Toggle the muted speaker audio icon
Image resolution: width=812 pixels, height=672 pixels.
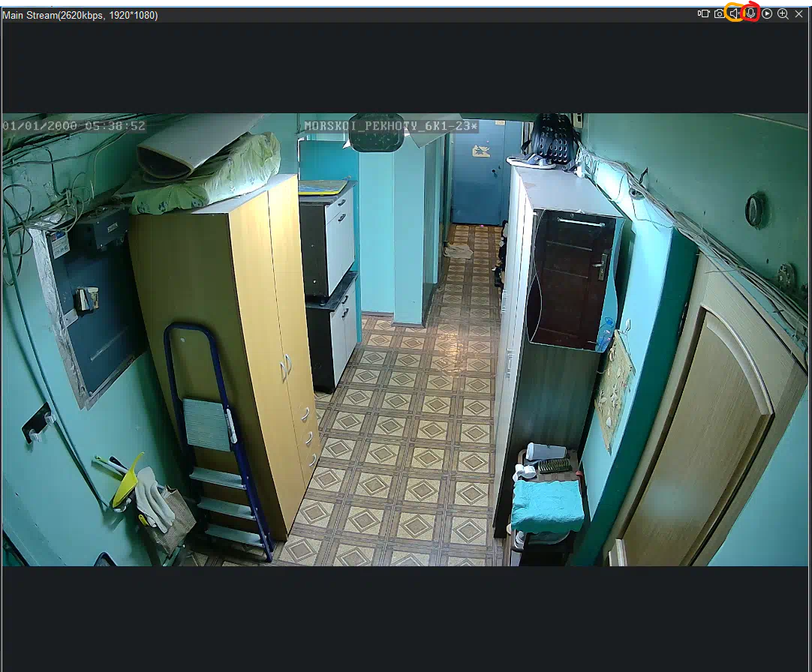point(735,14)
